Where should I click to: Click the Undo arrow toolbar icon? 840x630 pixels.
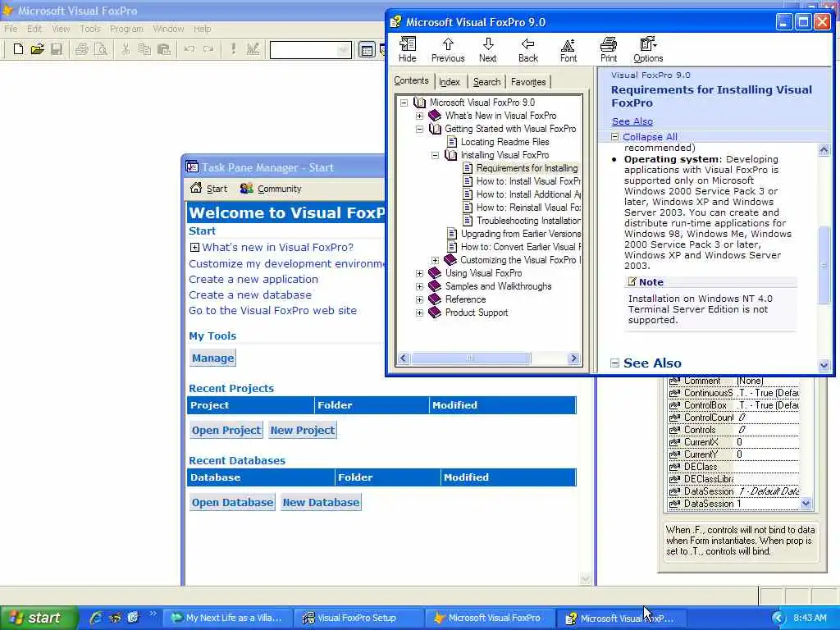coord(189,49)
